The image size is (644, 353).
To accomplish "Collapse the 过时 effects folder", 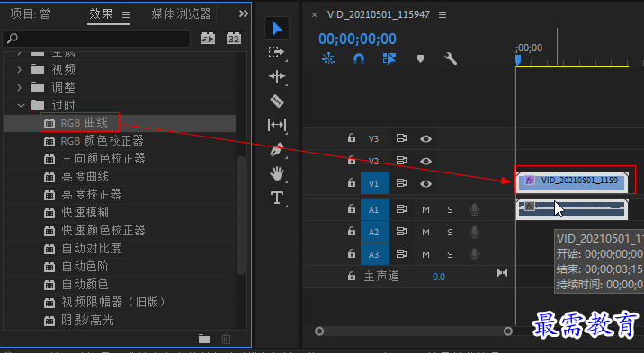I will [x=21, y=105].
